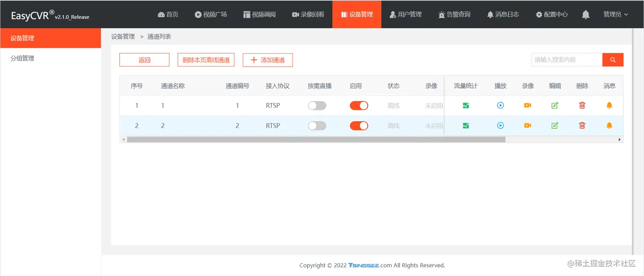The image size is (644, 276).
Task: Edit channel 1 settings
Action: [x=555, y=105]
